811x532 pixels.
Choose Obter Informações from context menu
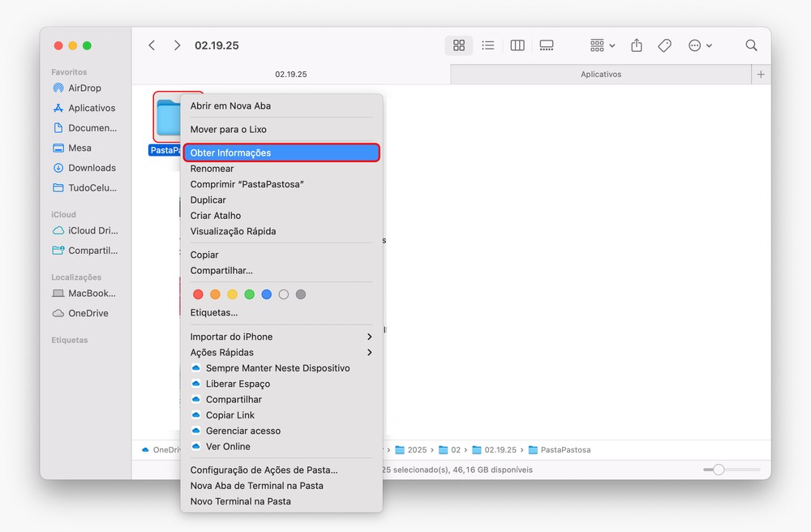pos(281,153)
